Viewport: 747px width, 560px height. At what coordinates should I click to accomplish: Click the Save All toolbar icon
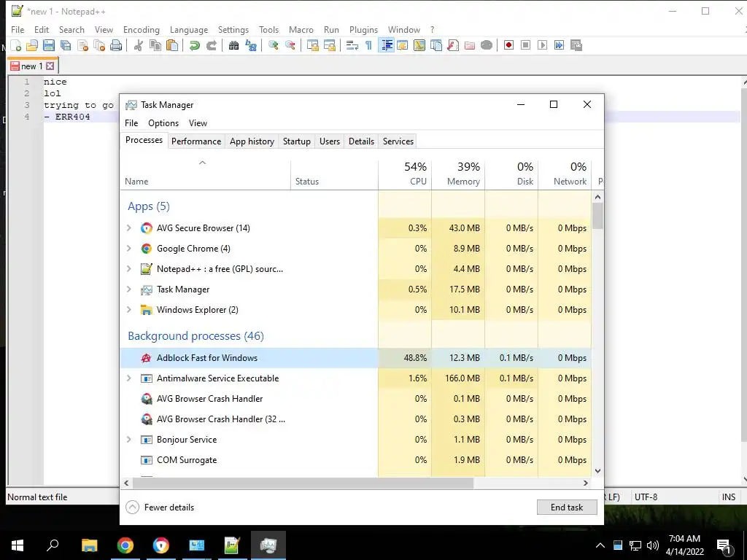[66, 45]
